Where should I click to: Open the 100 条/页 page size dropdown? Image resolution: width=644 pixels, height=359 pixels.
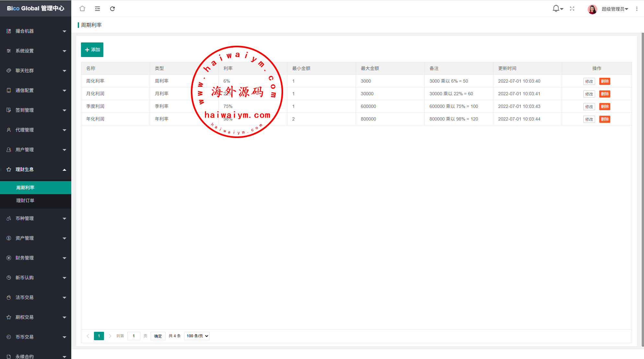pos(197,336)
